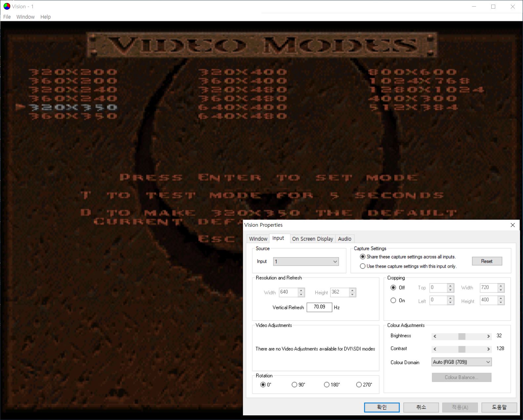The image size is (523, 420).
Task: Decrease Cropping Top value with down arrow
Action: 450,290
